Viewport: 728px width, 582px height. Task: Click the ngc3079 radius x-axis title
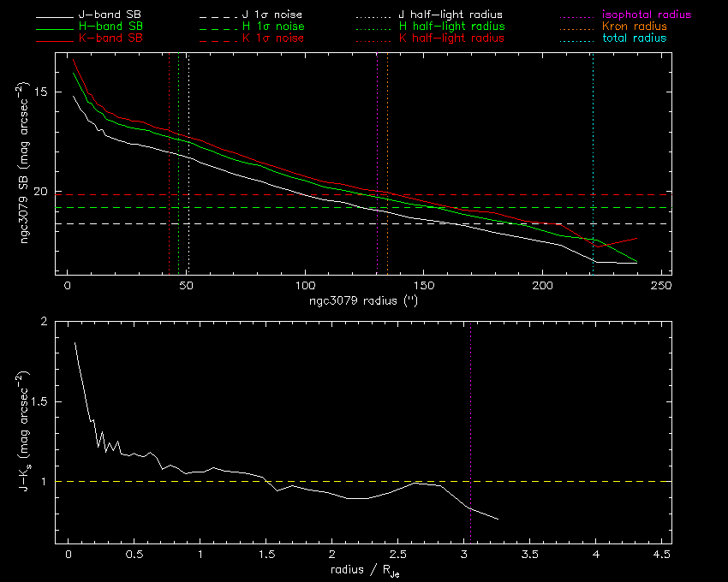point(359,301)
